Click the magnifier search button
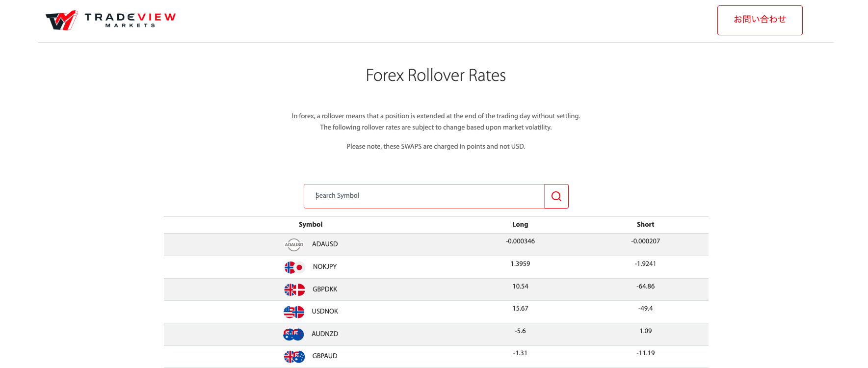 (556, 196)
